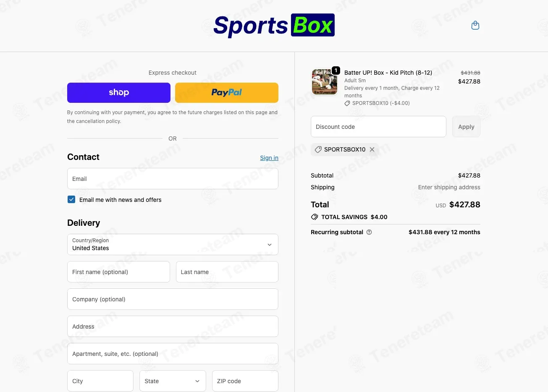Click the item quantity badge on the thumbnail
This screenshot has height=392, width=548.
tap(336, 71)
